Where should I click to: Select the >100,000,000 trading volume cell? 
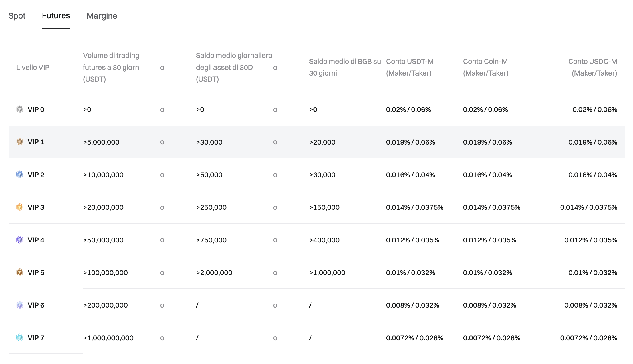point(105,273)
